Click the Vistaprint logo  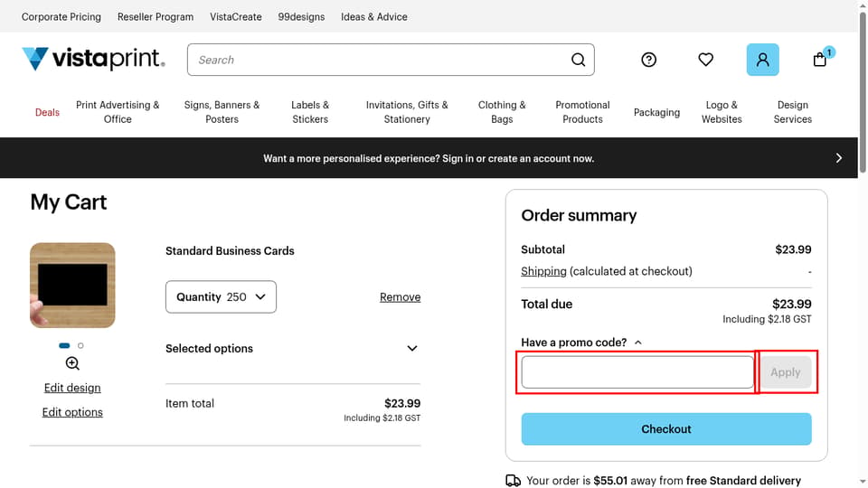pos(93,59)
